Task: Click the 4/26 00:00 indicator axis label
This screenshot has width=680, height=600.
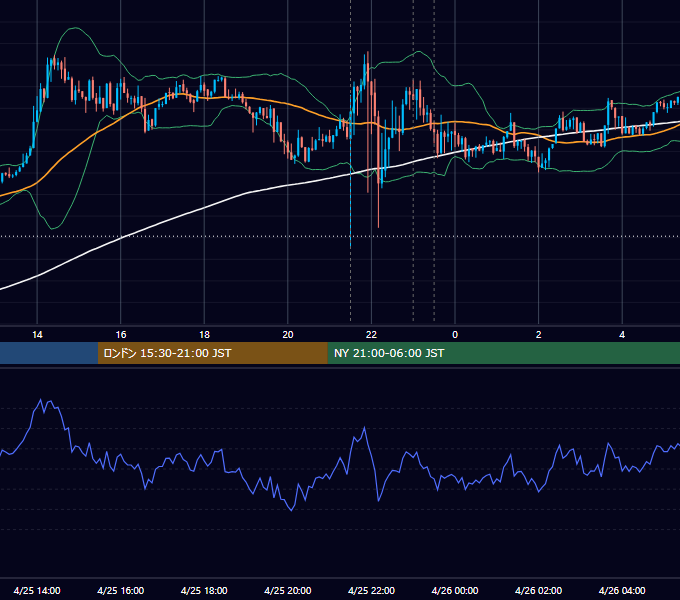Action: pyautogui.click(x=455, y=590)
